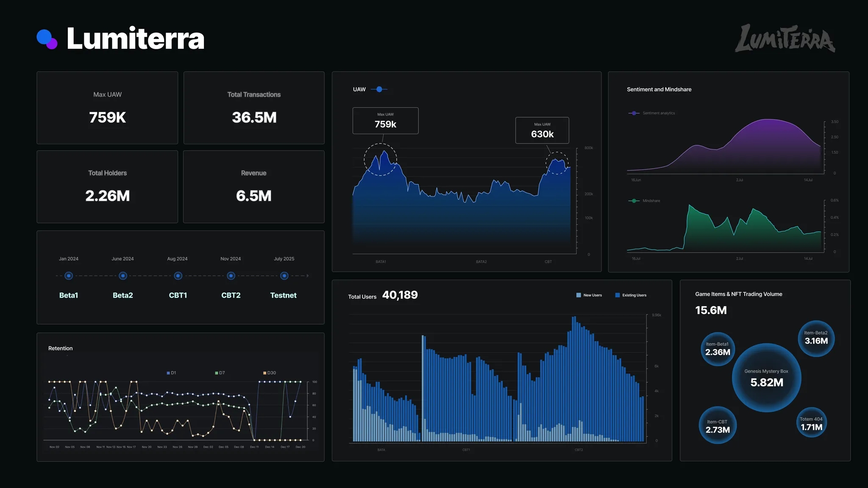
Task: Click the dashed circle at 630k peak
Action: tap(556, 163)
